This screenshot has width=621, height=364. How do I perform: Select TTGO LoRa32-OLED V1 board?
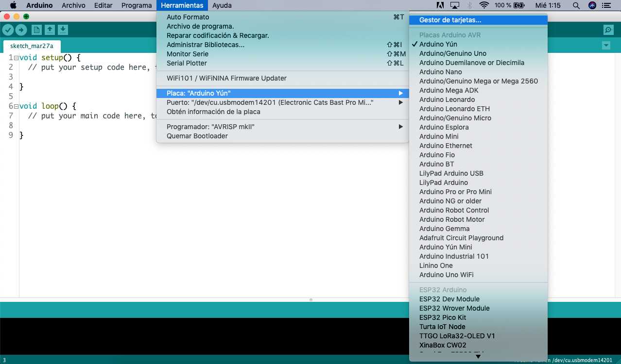click(x=478, y=336)
